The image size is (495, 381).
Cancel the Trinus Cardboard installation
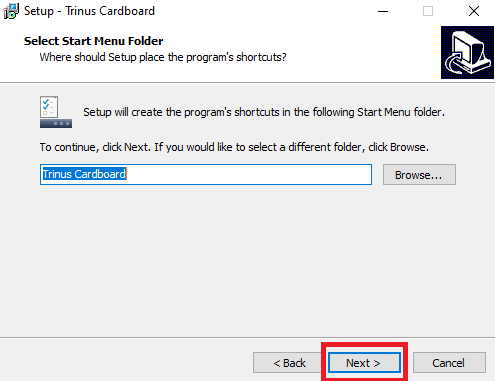tap(449, 363)
